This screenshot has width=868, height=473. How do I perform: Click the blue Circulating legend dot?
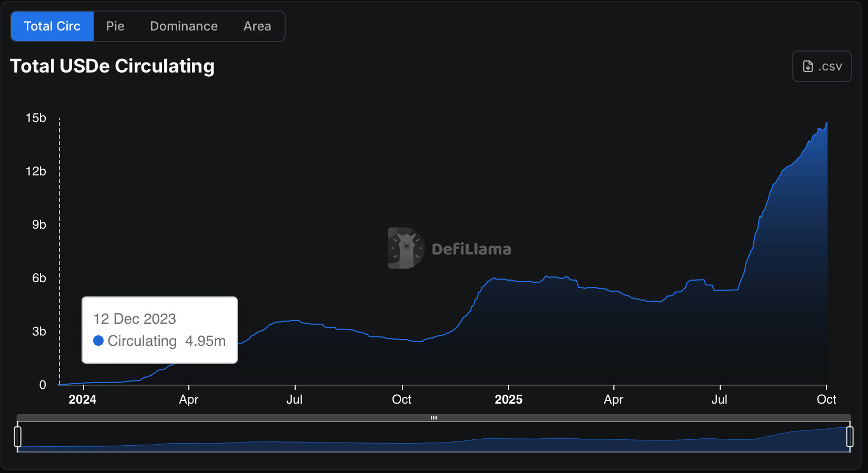tap(98, 341)
